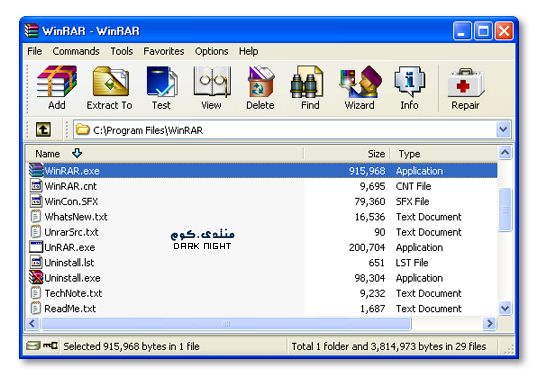538x376 pixels.
Task: Select the WhatsNew.txt file name
Action: point(76,216)
